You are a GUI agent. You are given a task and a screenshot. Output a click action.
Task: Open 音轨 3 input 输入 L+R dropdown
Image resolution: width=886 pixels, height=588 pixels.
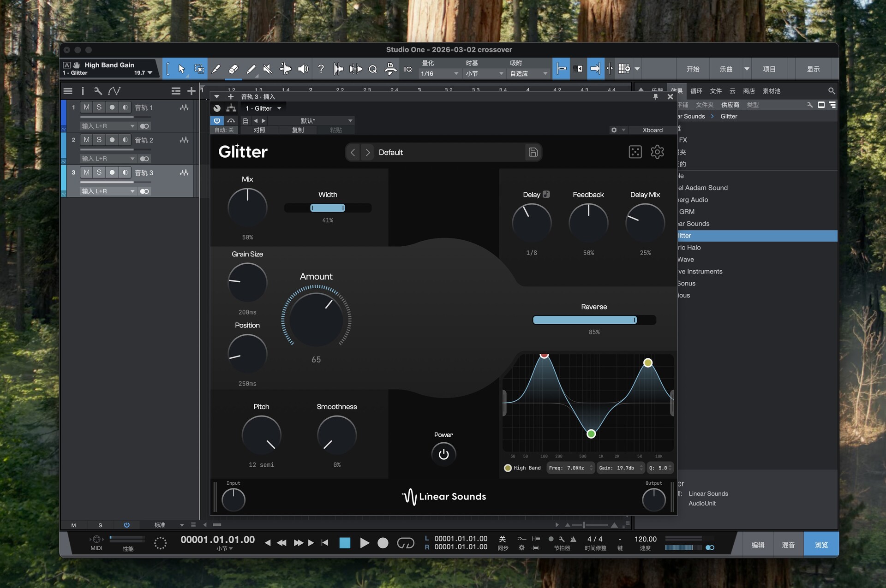coord(108,191)
